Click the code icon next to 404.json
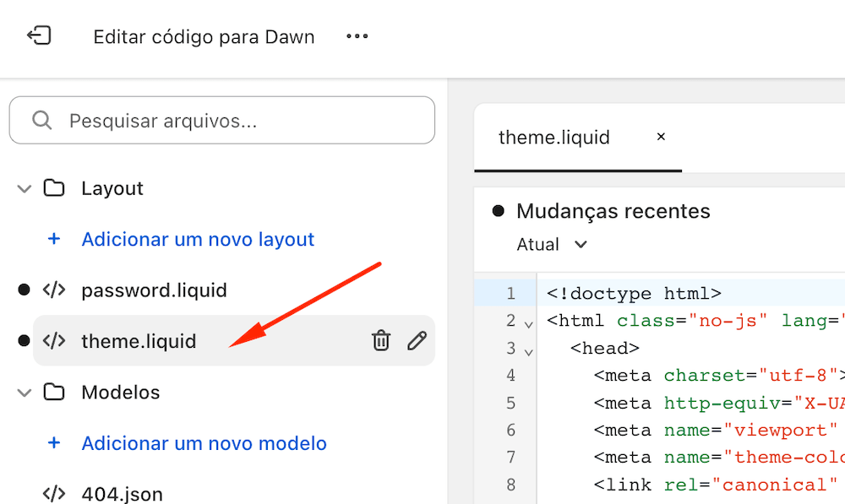 click(54, 493)
